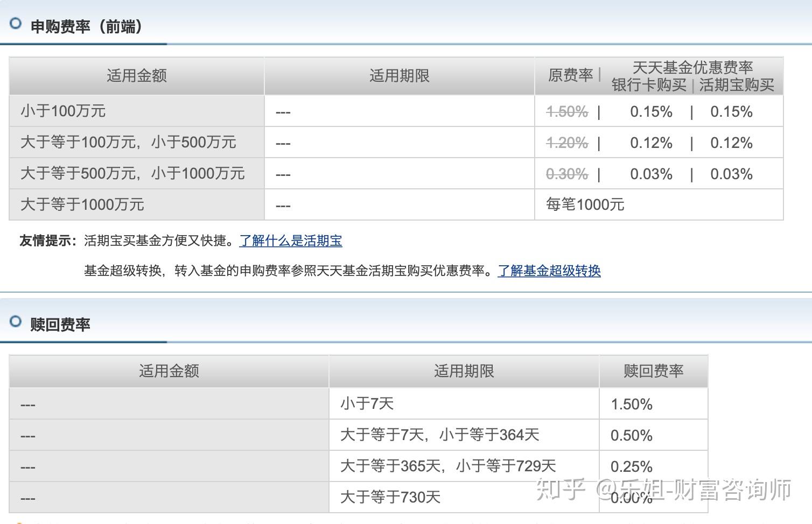The height and width of the screenshot is (524, 812).
Task: Open the 了解基金超级转换 link
Action: 549,271
